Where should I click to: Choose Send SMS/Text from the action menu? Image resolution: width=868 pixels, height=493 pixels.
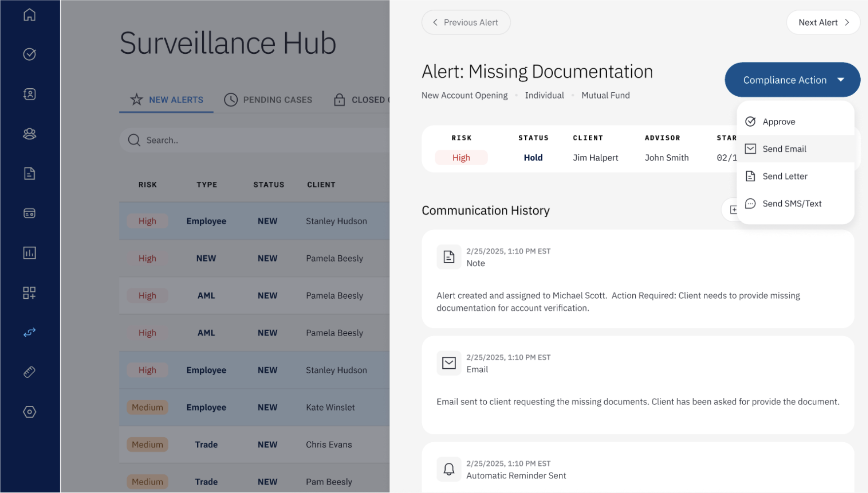(x=796, y=204)
